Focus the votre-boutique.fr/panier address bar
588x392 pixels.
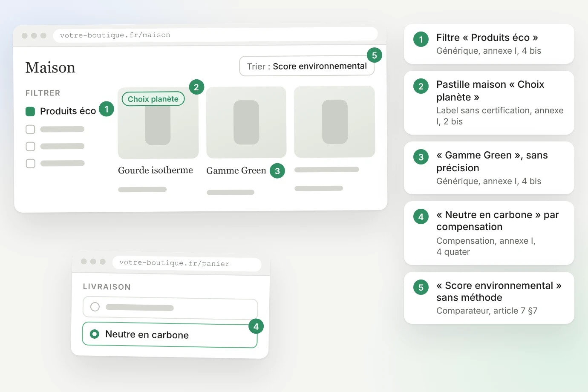click(x=187, y=263)
